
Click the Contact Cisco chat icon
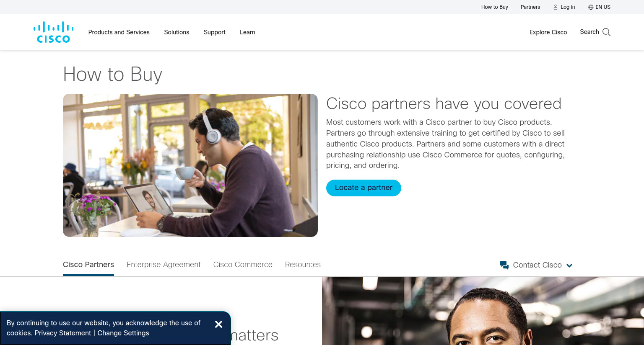[504, 265]
